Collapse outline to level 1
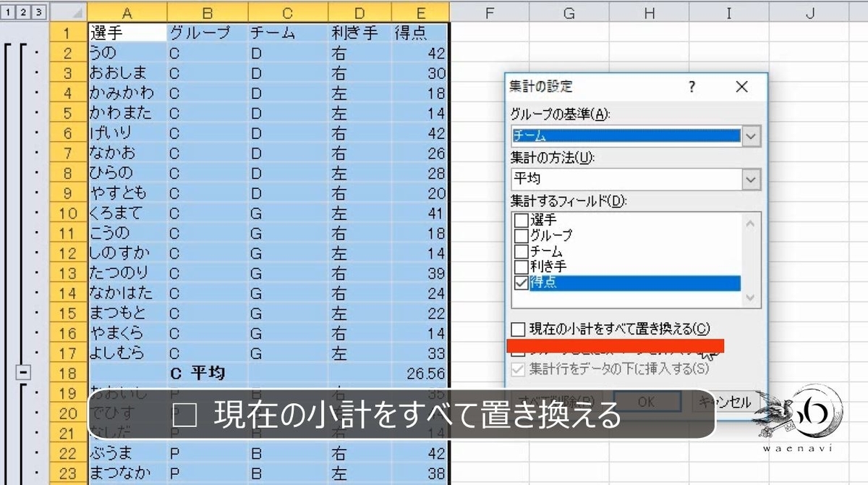The image size is (868, 485). [7, 12]
